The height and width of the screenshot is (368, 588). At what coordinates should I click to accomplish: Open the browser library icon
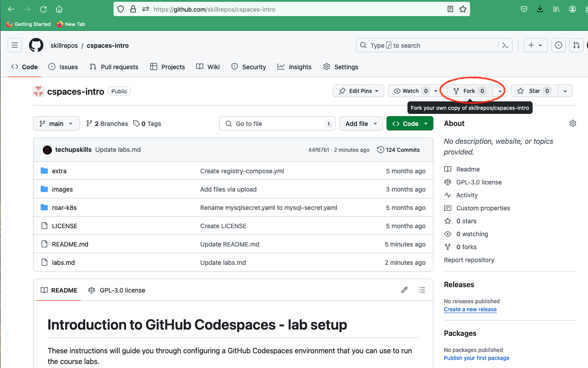557,9
